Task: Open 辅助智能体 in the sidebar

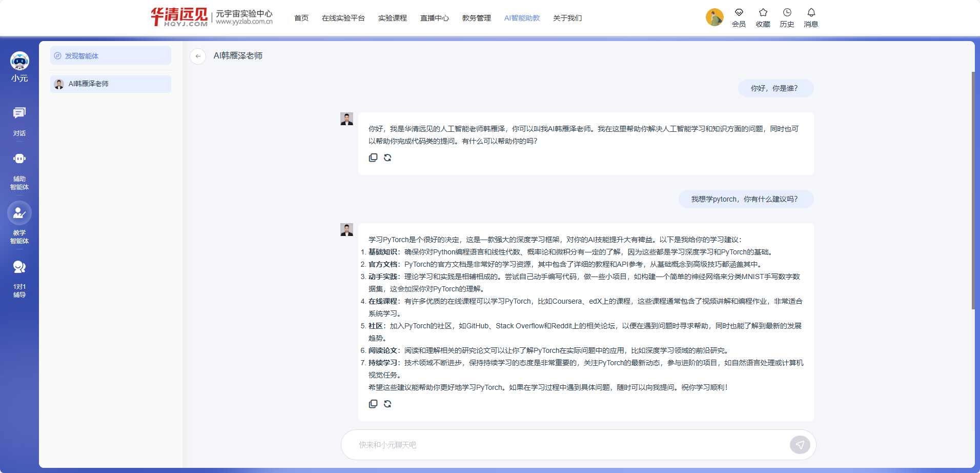Action: tap(19, 170)
